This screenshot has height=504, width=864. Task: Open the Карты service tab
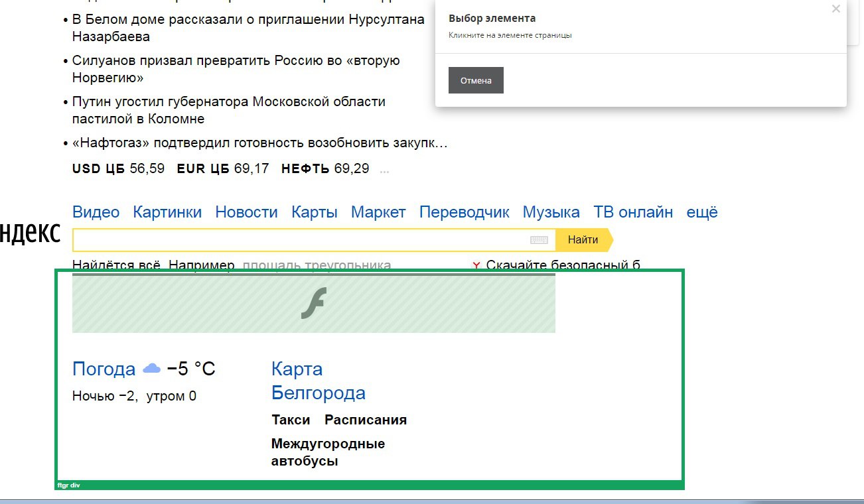click(315, 212)
